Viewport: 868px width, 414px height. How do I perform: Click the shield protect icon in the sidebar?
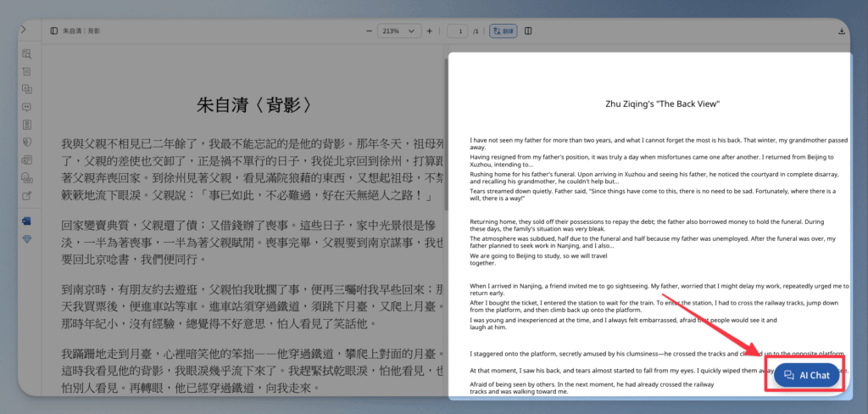pos(27,142)
